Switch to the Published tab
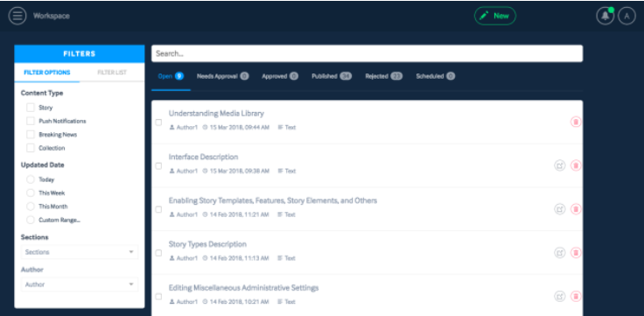644x316 pixels. coord(332,76)
